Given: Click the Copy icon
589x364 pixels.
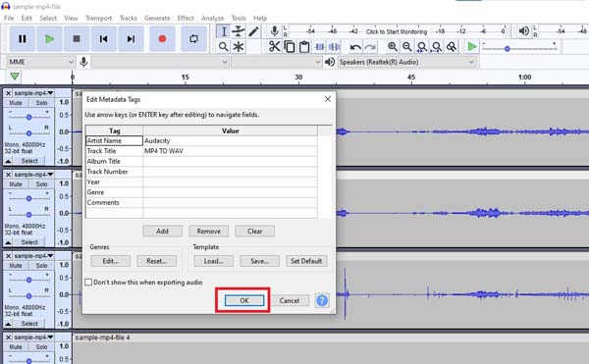Looking at the screenshot, I should 290,46.
